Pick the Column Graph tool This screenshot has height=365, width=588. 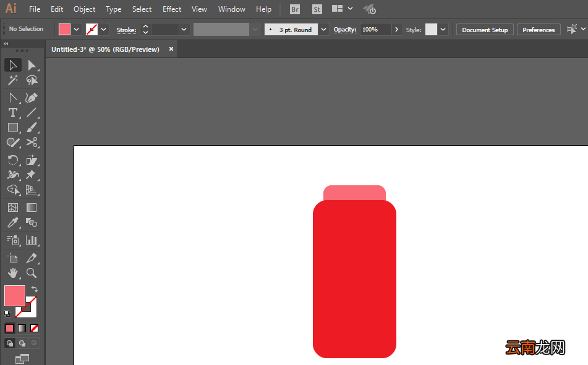coord(32,240)
